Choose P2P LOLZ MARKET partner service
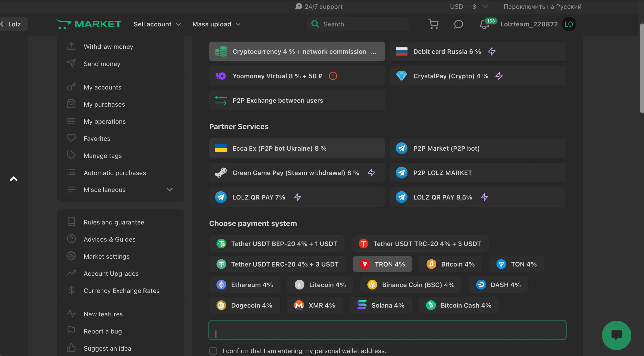The image size is (644, 356). click(477, 173)
